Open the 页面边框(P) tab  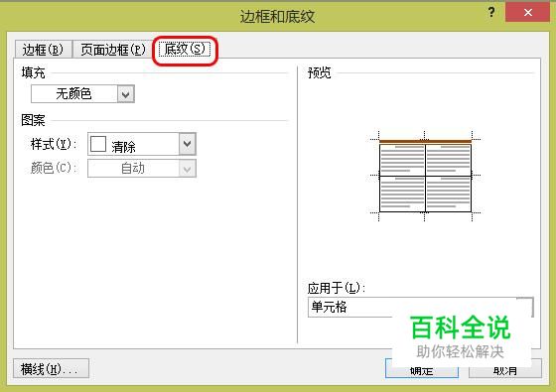113,49
